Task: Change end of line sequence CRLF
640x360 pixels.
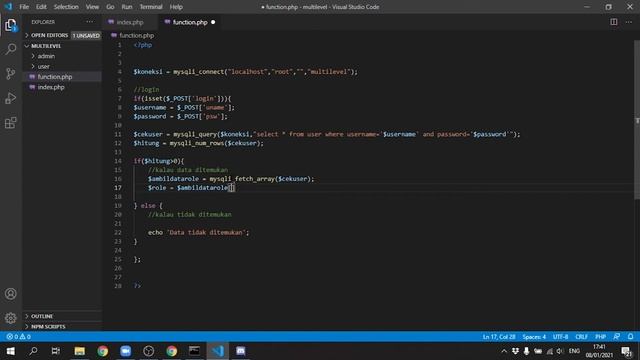Action: click(x=581, y=337)
